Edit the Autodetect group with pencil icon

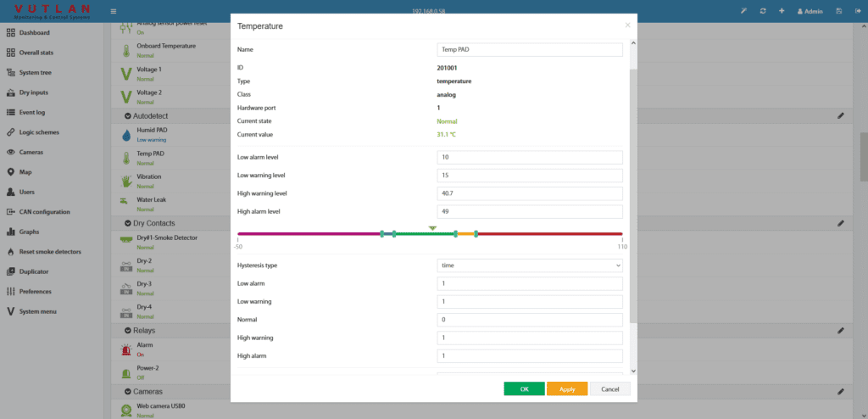click(841, 116)
